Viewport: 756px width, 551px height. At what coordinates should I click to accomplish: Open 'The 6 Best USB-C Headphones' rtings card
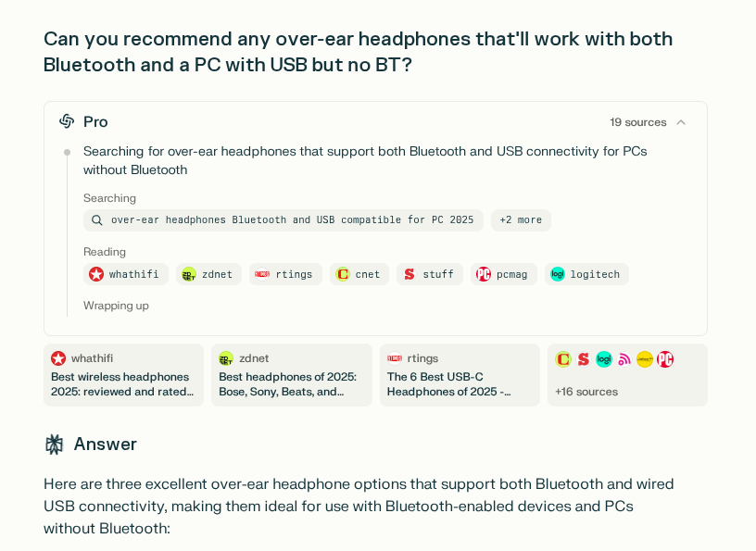459,374
